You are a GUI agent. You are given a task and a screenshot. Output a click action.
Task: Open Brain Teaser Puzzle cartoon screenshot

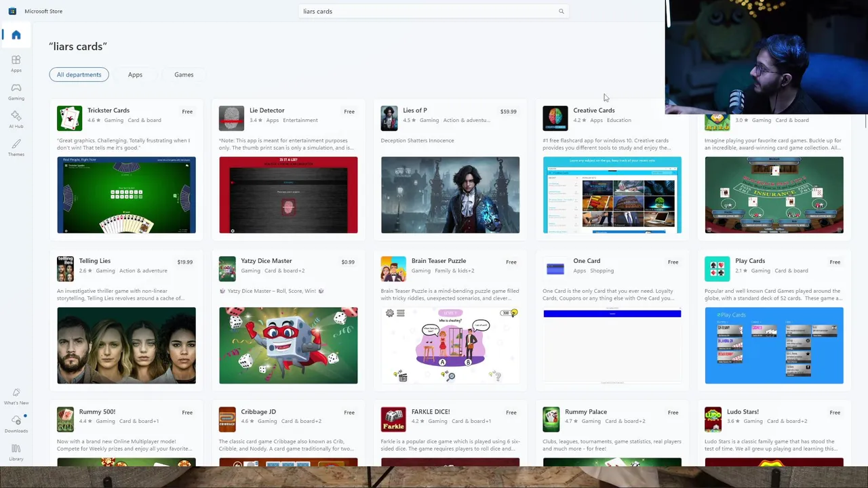click(x=450, y=346)
